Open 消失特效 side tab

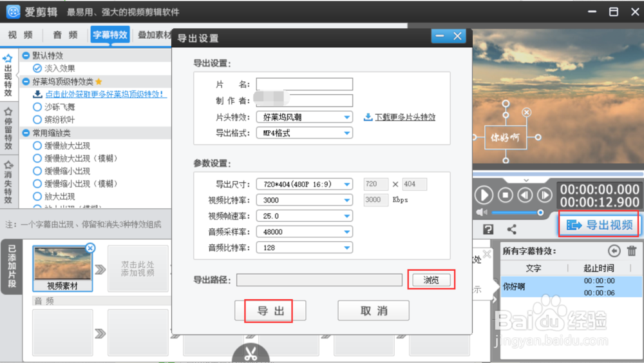click(x=8, y=181)
